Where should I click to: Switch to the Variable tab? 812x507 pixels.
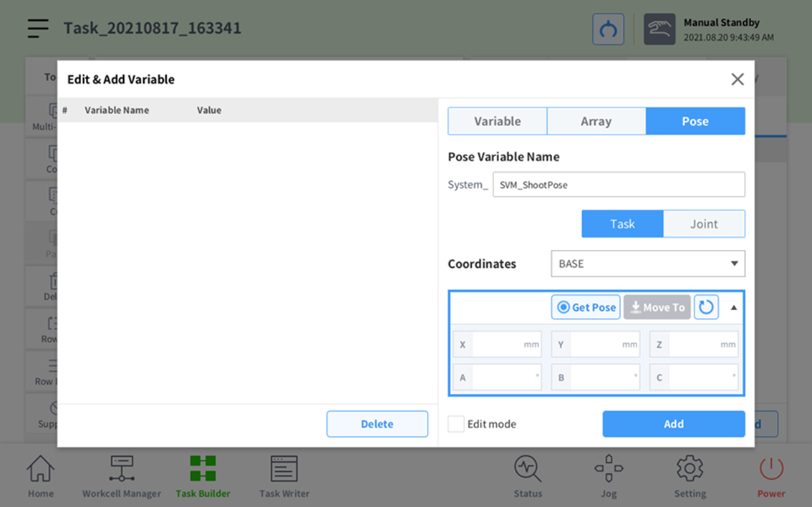[498, 121]
